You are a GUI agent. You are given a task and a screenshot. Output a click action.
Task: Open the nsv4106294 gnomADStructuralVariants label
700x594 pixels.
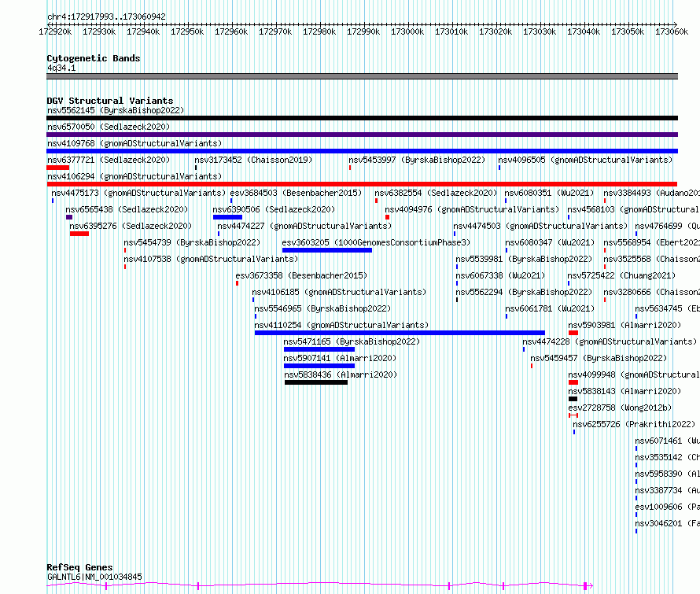tap(134, 176)
